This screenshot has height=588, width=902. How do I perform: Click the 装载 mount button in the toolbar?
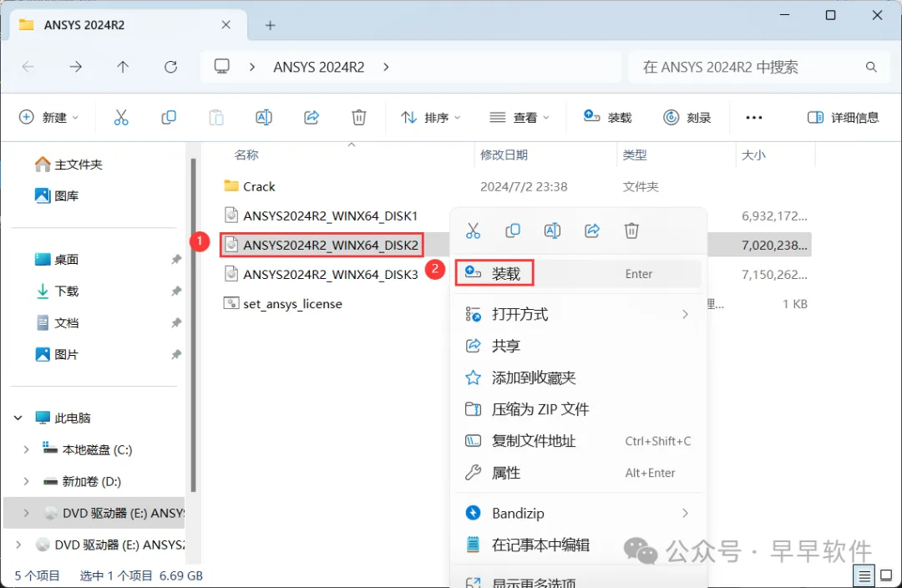click(607, 118)
